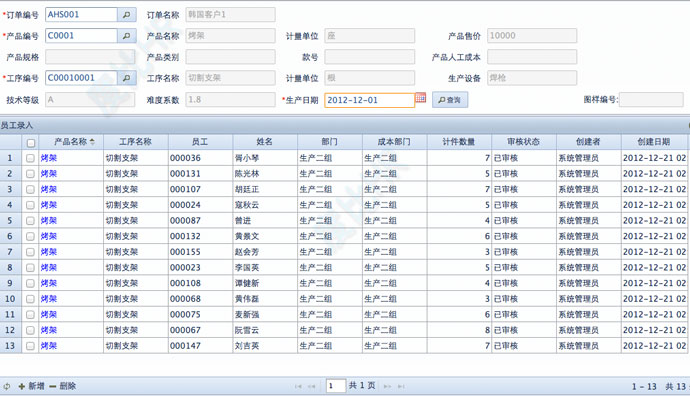Click the 查询 search button
The height and width of the screenshot is (396, 690).
pos(450,100)
